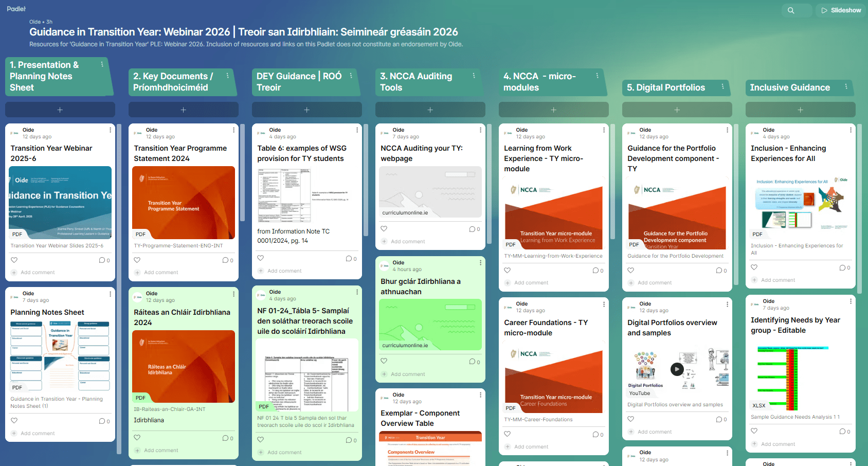This screenshot has width=868, height=466.
Task: Add post under DEY Guidance section
Action: 307,110
